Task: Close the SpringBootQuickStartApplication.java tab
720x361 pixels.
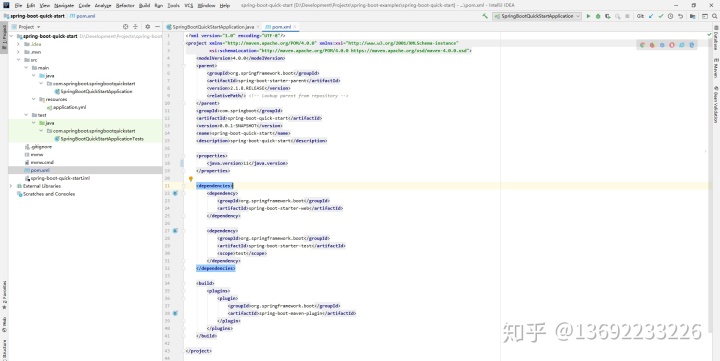Action: pyautogui.click(x=258, y=27)
